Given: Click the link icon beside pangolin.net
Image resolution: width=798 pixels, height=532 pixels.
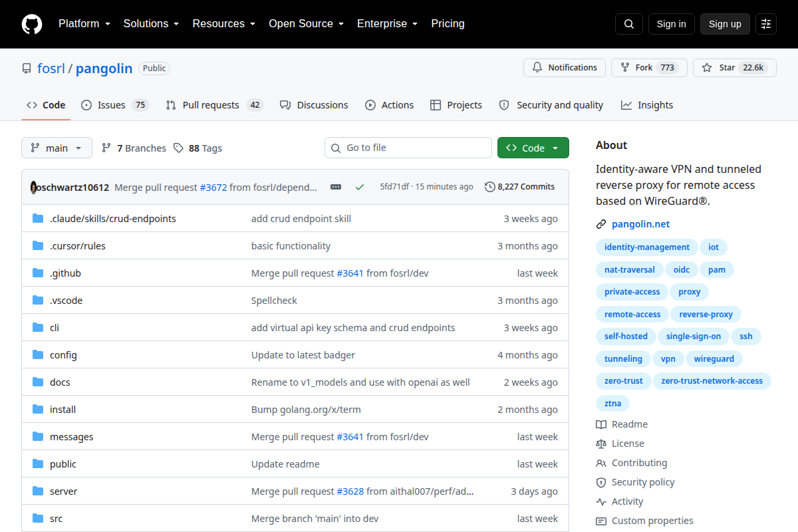Looking at the screenshot, I should point(601,225).
